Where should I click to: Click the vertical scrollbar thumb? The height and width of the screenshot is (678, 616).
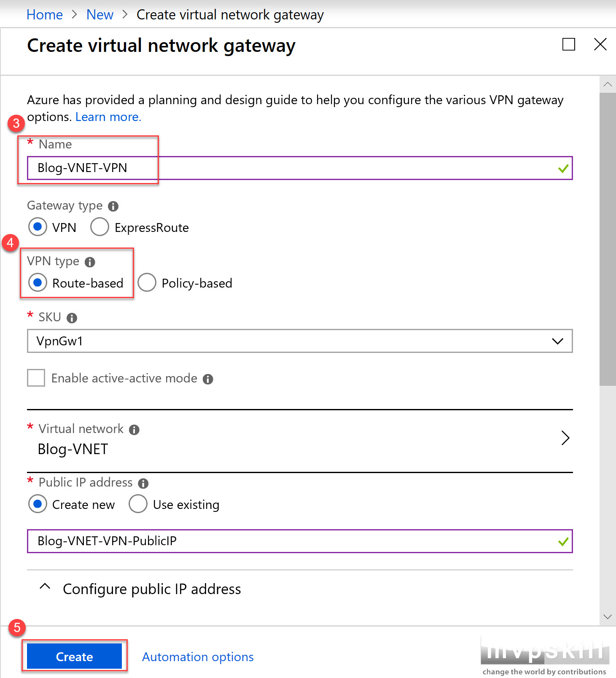(608, 239)
